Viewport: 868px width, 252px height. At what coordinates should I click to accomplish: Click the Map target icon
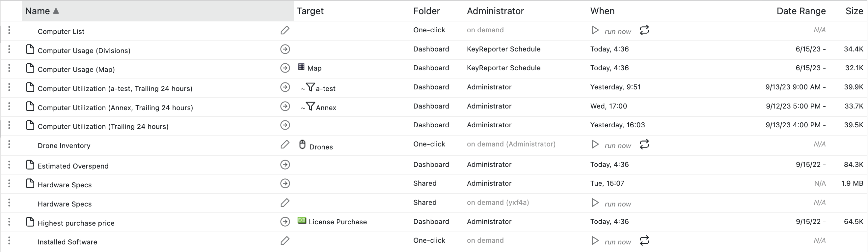tap(301, 67)
